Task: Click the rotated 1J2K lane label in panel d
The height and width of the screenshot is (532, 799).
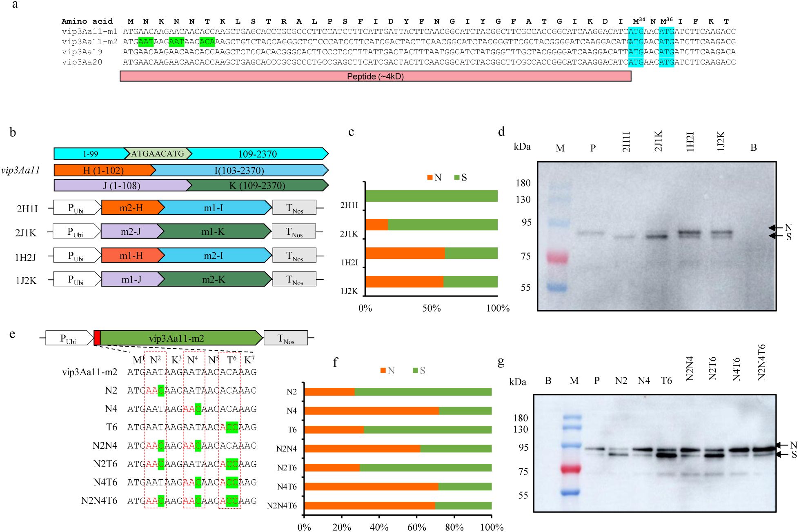Action: tap(721, 142)
